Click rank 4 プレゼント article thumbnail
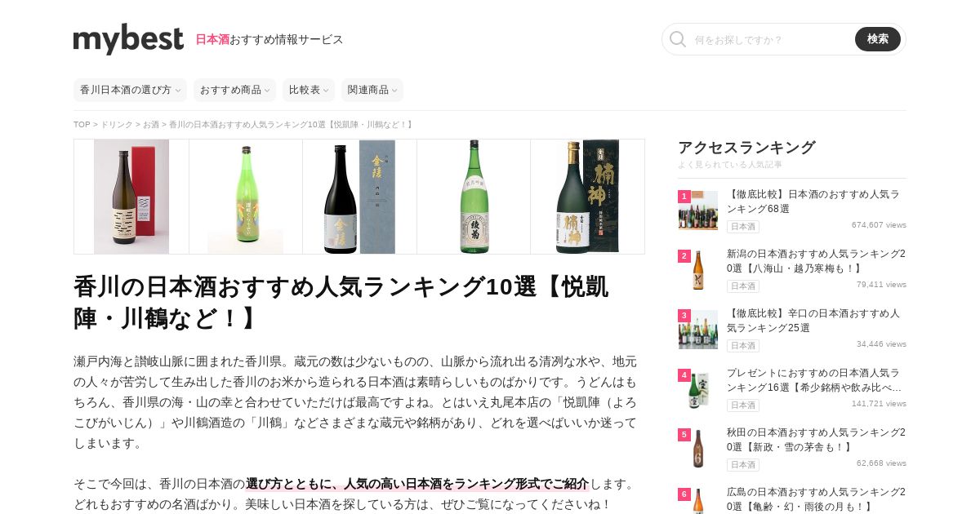Image resolution: width=980 pixels, height=514 pixels. click(x=698, y=389)
